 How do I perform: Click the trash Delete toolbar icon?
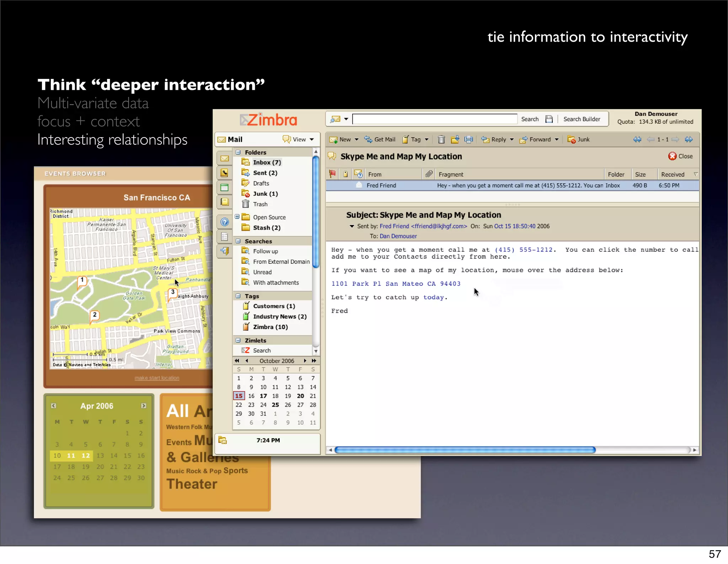point(441,140)
